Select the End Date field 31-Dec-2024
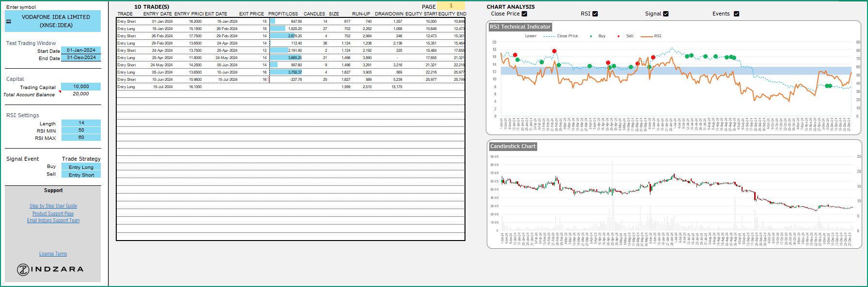The image size is (868, 287). (x=81, y=58)
